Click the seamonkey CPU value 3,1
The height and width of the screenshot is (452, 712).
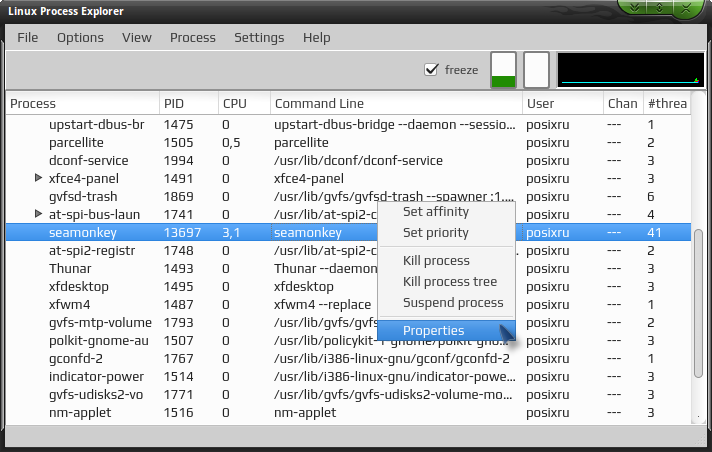(231, 232)
